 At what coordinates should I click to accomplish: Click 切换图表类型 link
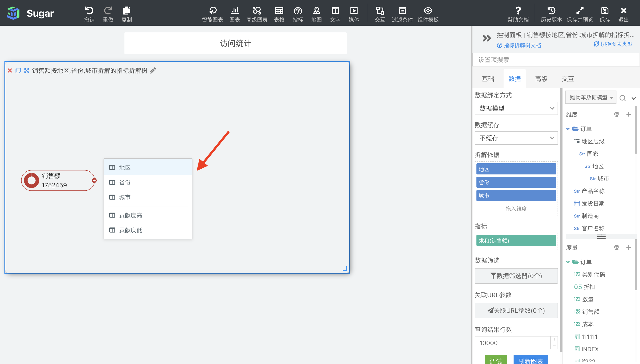coord(613,44)
